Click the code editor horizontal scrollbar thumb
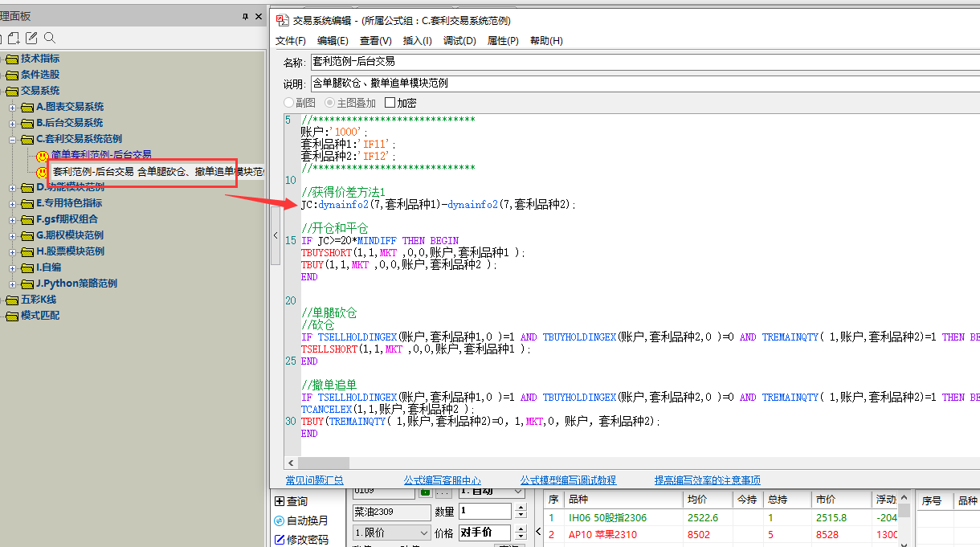The height and width of the screenshot is (547, 980). (325, 463)
